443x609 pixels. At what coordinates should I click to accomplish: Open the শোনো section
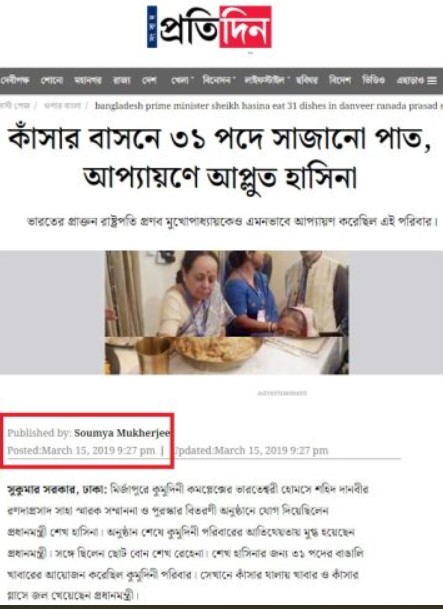[x=52, y=80]
